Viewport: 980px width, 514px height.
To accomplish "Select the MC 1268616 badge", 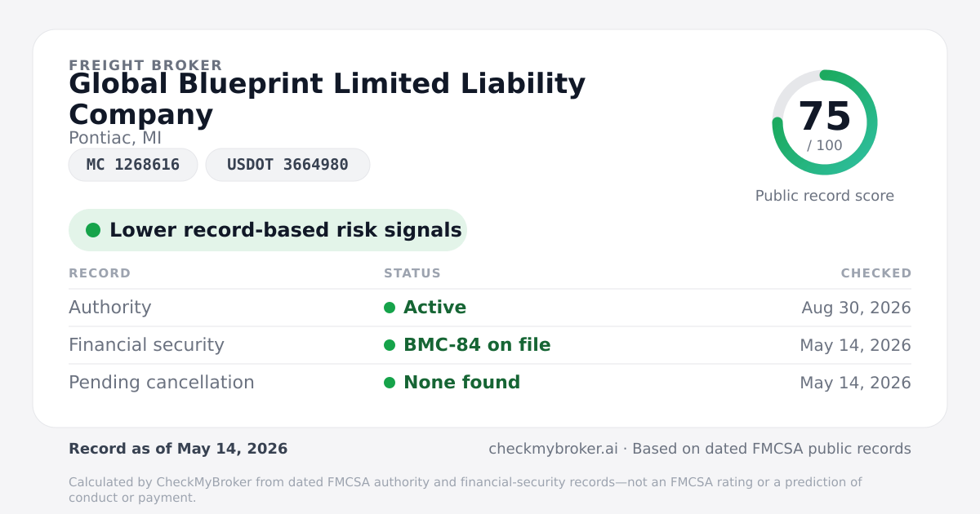I will click(x=133, y=165).
